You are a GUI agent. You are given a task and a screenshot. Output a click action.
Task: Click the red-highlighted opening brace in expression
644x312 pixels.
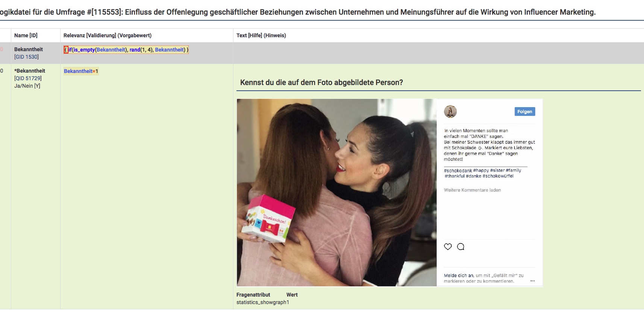tap(66, 50)
